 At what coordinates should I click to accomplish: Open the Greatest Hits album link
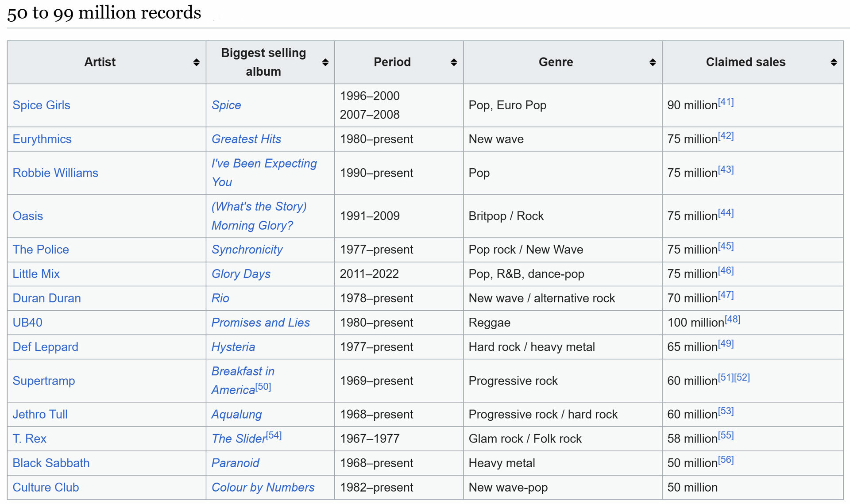[x=246, y=139]
